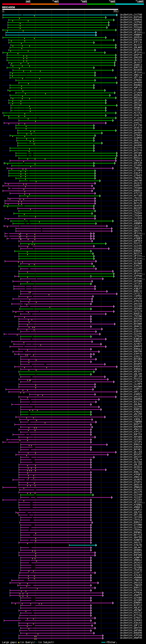Select hit label UniRef100_A7J146

point(131,118)
